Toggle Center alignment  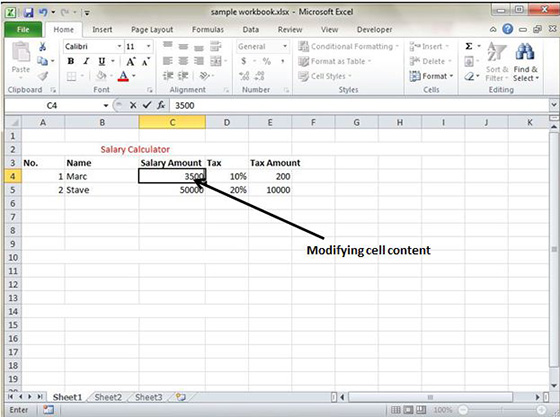(183, 61)
